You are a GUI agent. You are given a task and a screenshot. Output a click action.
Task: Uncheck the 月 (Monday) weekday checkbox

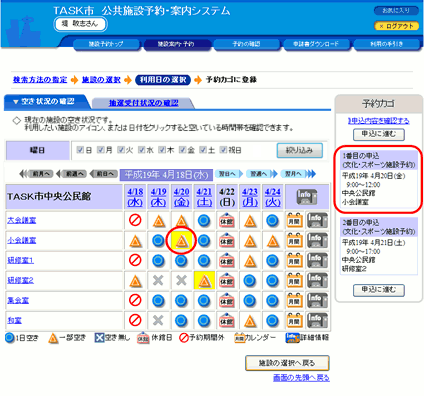click(100, 150)
